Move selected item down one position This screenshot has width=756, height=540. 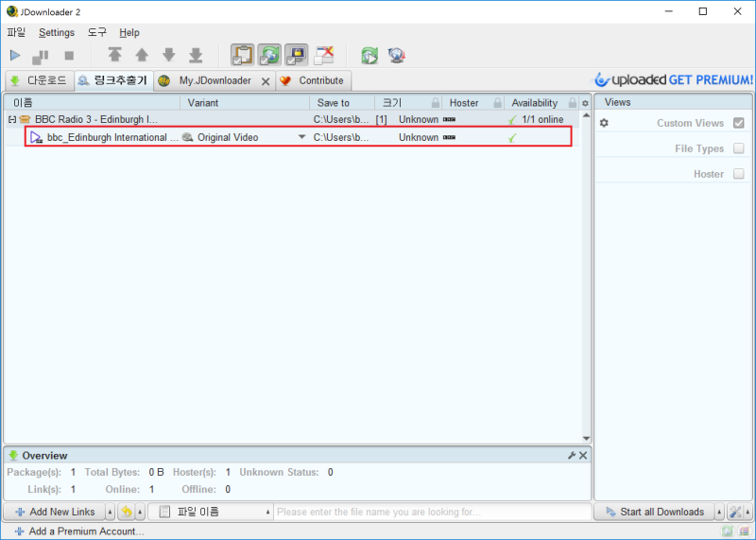point(169,55)
